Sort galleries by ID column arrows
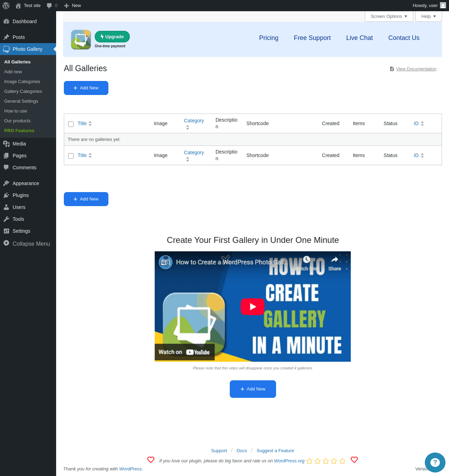Viewport: 449px width, 476px height. tap(422, 123)
